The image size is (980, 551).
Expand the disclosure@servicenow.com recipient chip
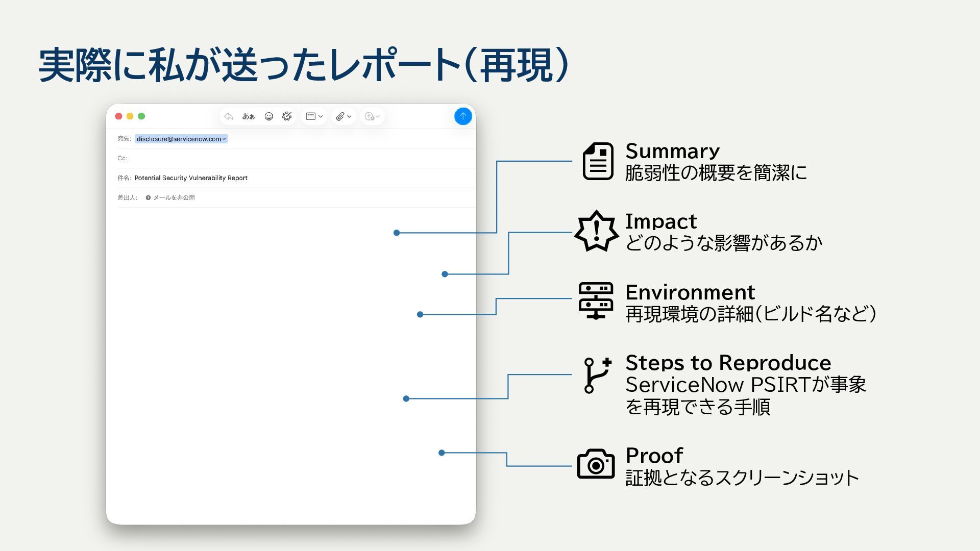pyautogui.click(x=224, y=139)
